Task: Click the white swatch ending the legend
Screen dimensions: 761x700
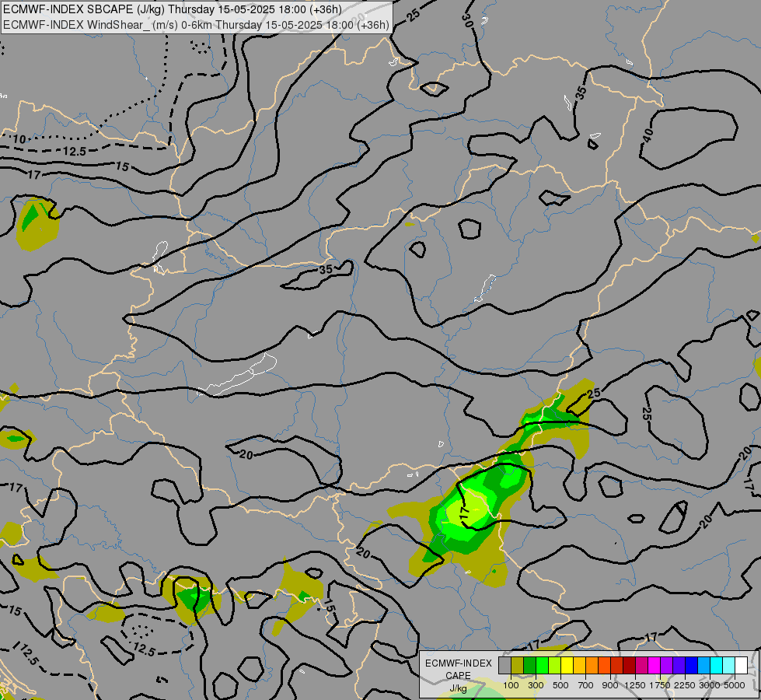Action: pyautogui.click(x=741, y=665)
